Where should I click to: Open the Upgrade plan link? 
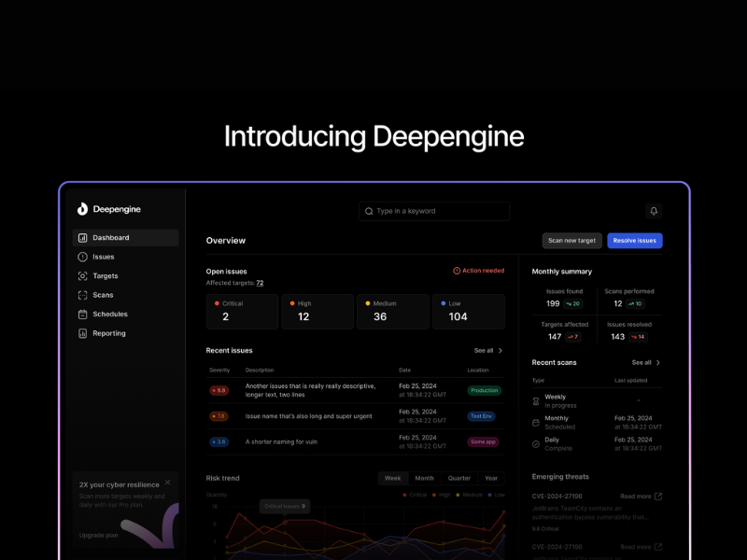click(98, 535)
